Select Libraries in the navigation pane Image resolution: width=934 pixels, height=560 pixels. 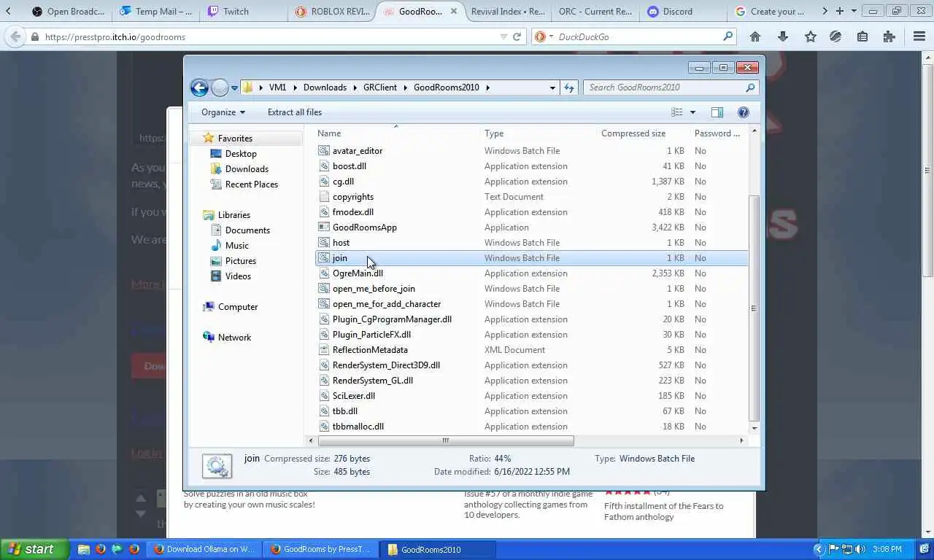point(234,215)
